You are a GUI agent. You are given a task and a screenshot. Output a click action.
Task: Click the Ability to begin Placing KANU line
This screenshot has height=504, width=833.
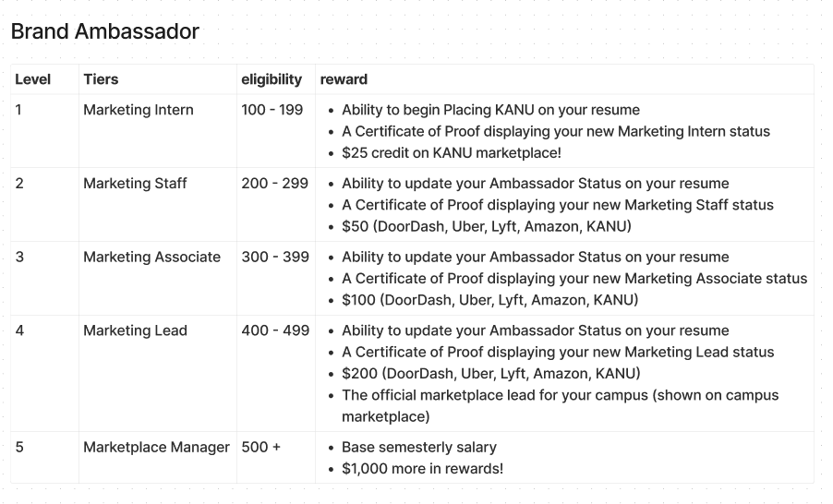coord(490,110)
